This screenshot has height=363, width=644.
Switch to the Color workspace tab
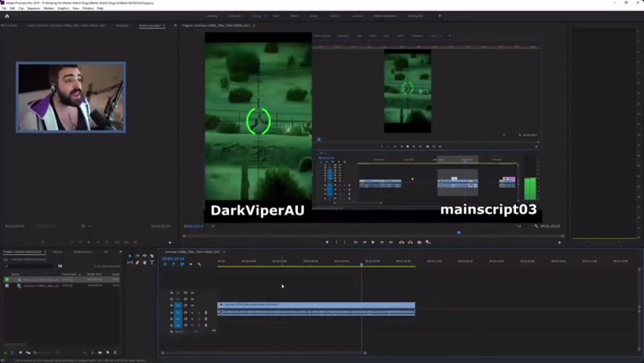[x=275, y=16]
